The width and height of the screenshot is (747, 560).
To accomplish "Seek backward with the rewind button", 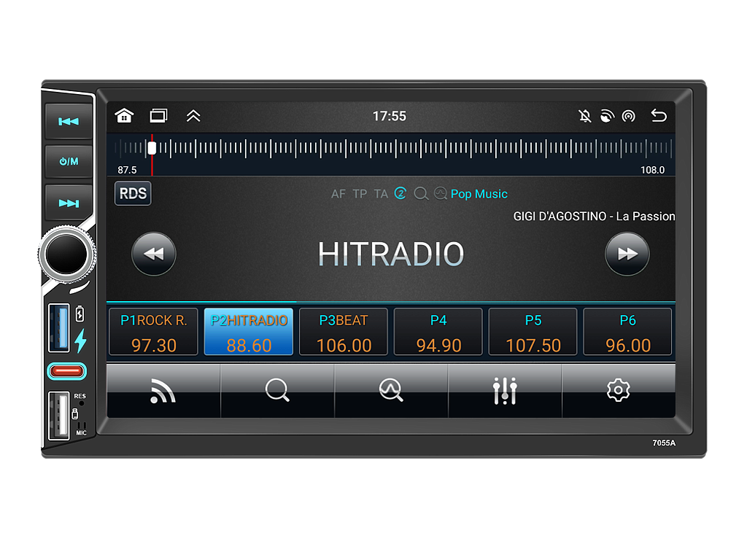I will (153, 254).
